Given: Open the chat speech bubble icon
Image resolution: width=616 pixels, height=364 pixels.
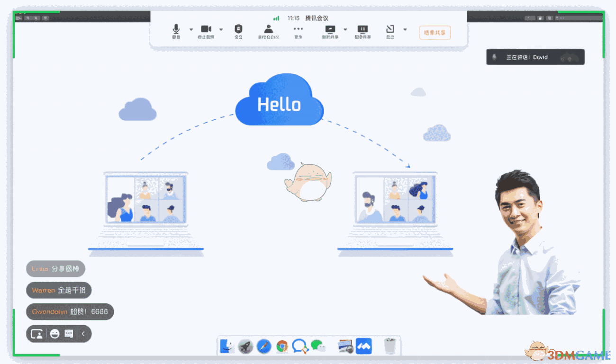Looking at the screenshot, I should click(x=69, y=334).
